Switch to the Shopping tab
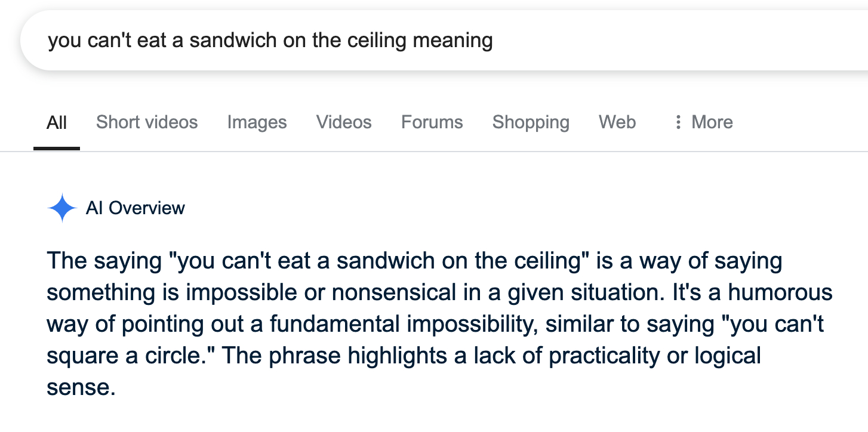The height and width of the screenshot is (432, 868). click(531, 122)
